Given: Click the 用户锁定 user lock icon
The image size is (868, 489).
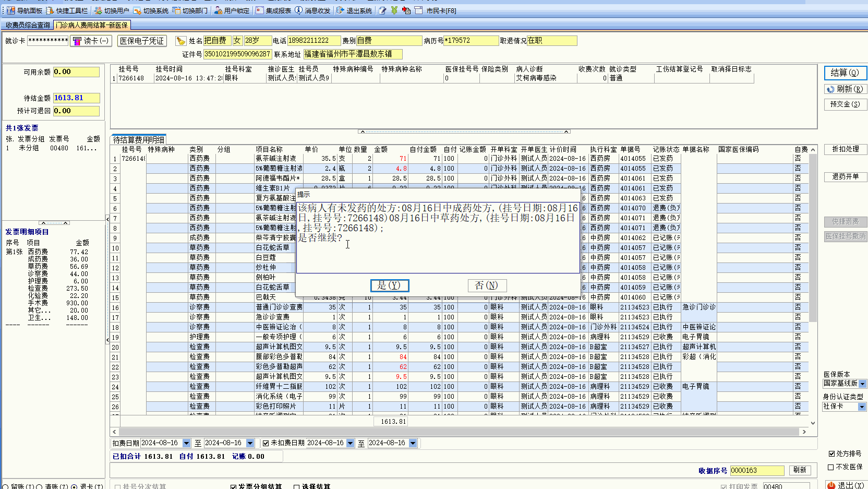Looking at the screenshot, I should click(218, 10).
